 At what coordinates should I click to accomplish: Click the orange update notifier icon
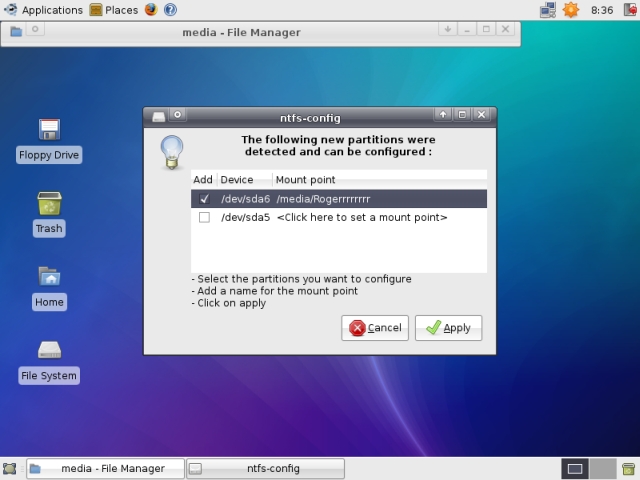571,9
